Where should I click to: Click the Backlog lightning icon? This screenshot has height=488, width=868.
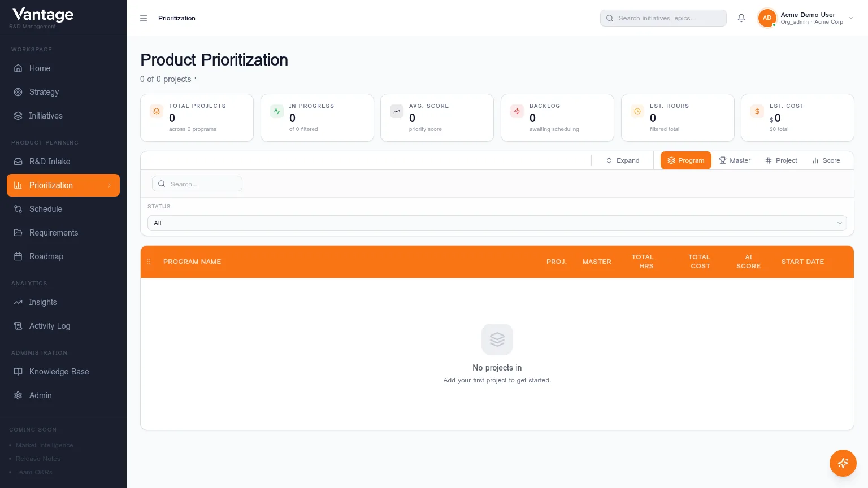517,111
